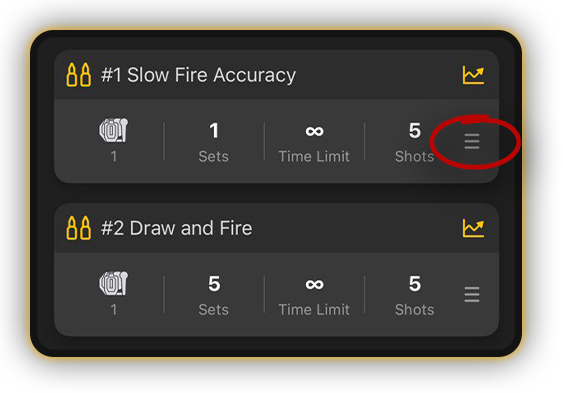
Task: Edit the 5 Shots value in Slow Fire Accuracy
Action: (415, 131)
